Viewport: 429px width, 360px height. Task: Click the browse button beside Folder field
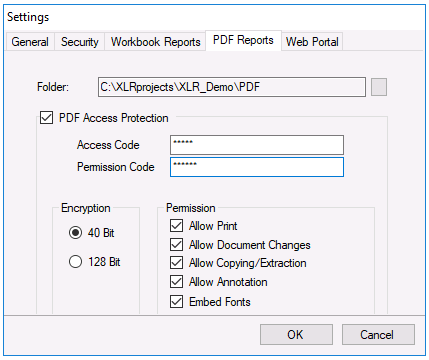(379, 87)
